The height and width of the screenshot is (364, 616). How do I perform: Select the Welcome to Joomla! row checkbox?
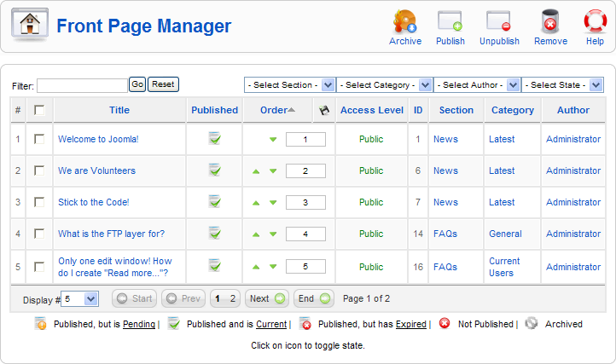tap(39, 139)
